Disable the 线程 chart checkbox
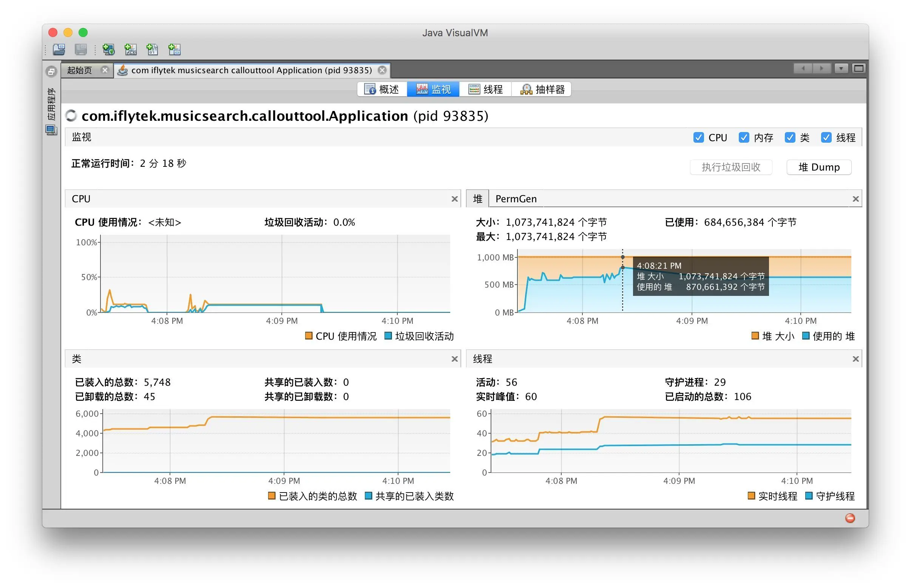The height and width of the screenshot is (588, 911). [826, 137]
